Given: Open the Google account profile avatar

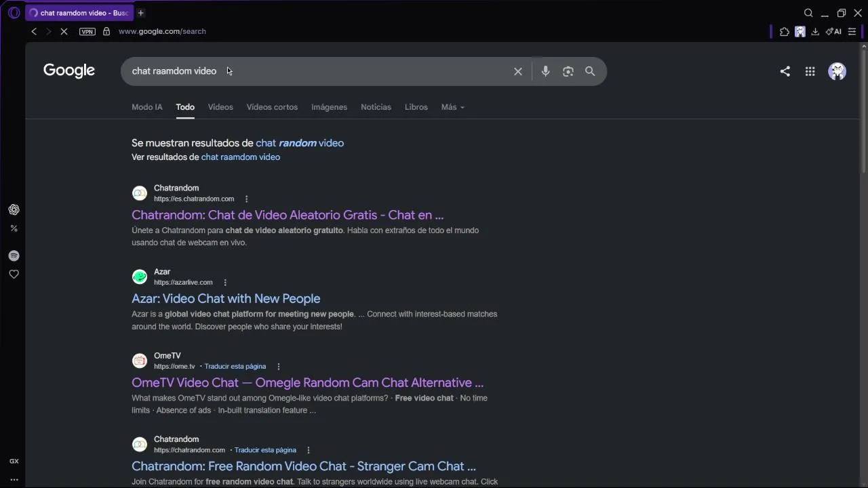Looking at the screenshot, I should (x=837, y=71).
